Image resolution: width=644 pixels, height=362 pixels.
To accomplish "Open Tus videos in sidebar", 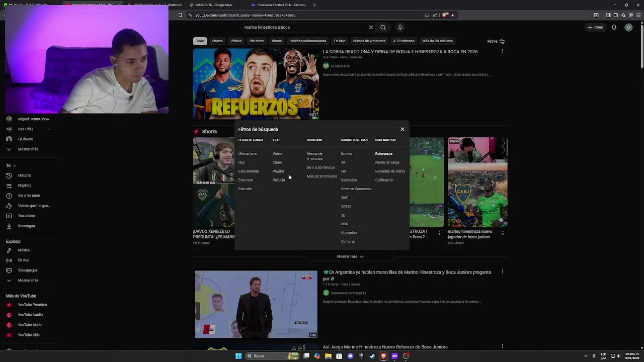I will click(26, 216).
